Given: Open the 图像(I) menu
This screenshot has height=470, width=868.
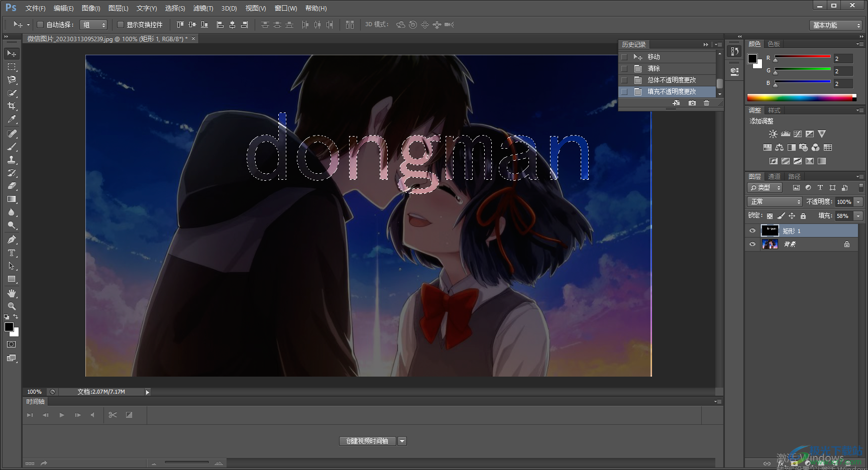Looking at the screenshot, I should (x=91, y=9).
